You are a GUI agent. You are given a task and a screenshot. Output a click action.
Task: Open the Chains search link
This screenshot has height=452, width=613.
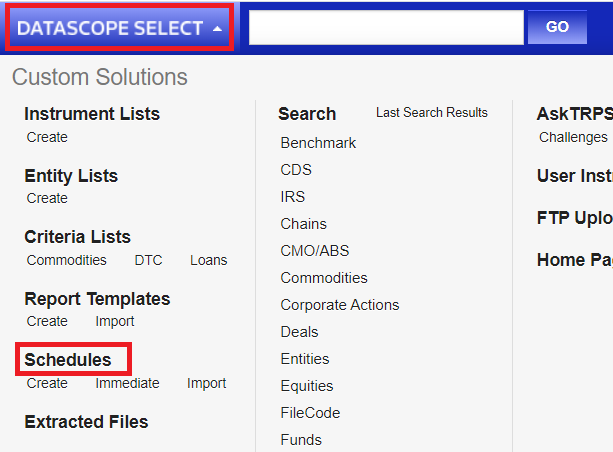[x=303, y=224]
